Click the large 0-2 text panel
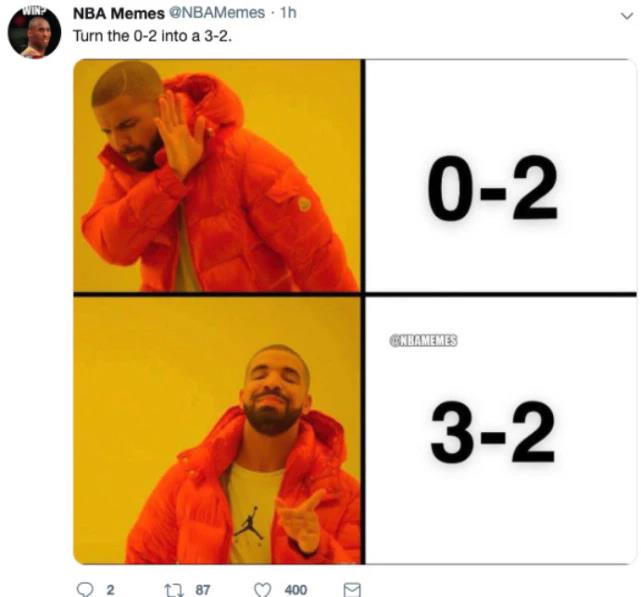 pos(501,176)
